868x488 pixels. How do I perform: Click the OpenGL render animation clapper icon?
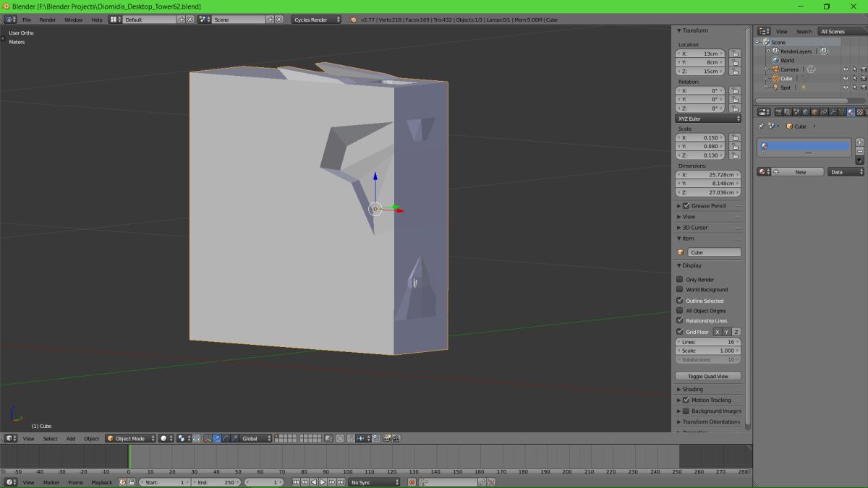[396, 438]
